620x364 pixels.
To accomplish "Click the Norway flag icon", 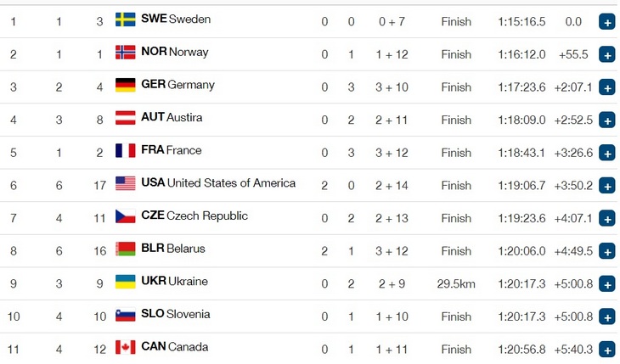I will [126, 52].
